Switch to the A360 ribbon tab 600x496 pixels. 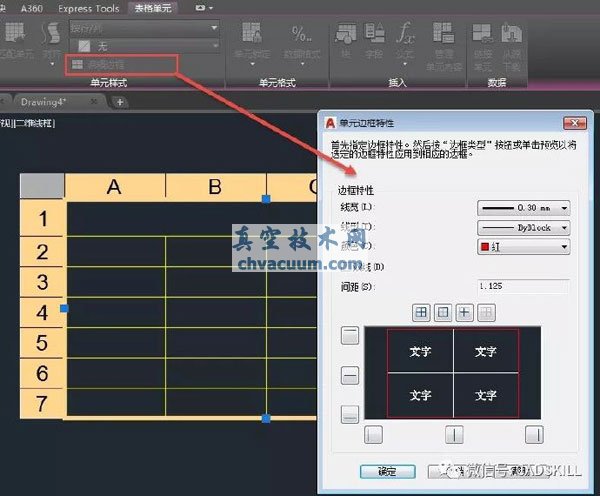coord(32,8)
